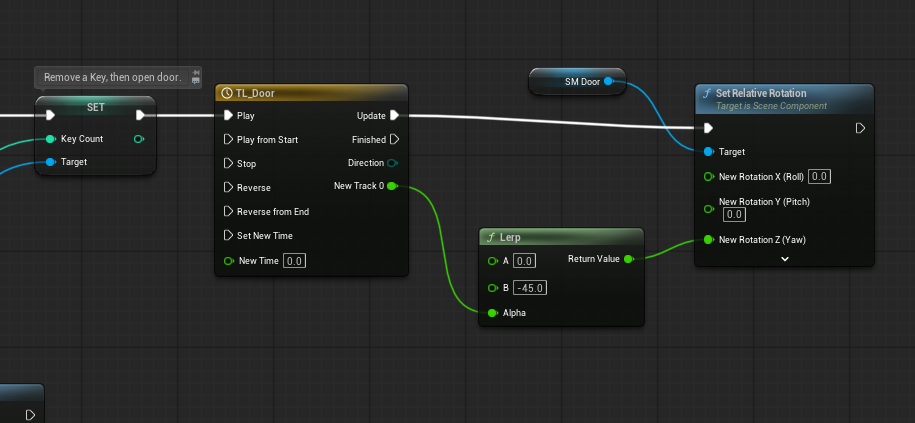Image resolution: width=915 pixels, height=423 pixels.
Task: Click the Finished output pin on TL_Door
Action: tap(394, 139)
